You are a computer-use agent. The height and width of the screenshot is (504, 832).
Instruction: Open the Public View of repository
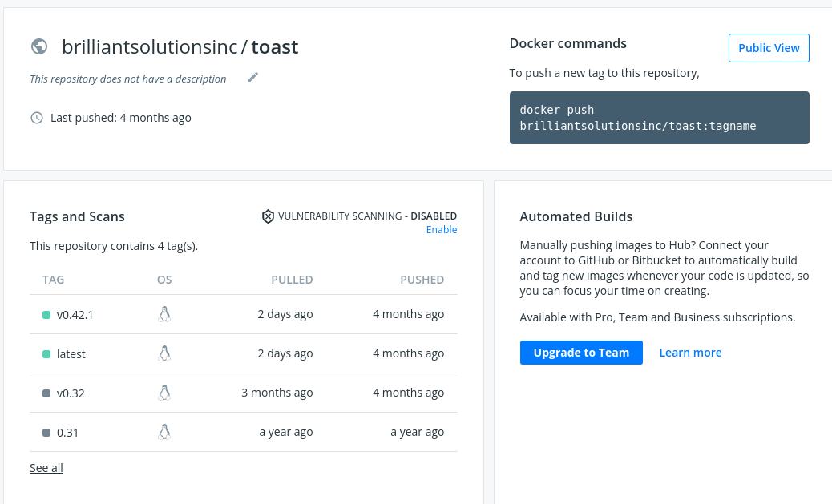pyautogui.click(x=769, y=48)
